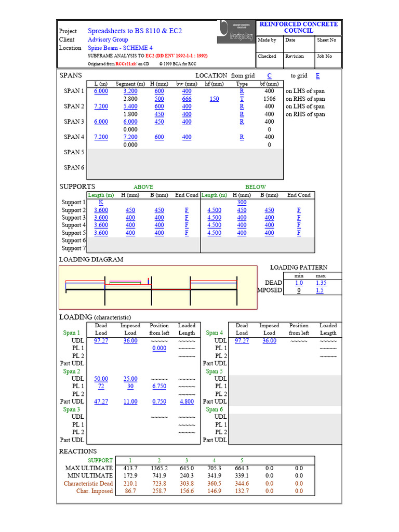The height and width of the screenshot is (532, 399).
Task: Select Span 1 segment value 3.200
Action: coord(130,91)
